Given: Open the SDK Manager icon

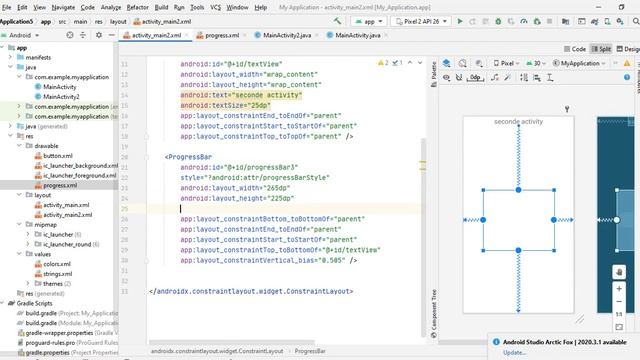Looking at the screenshot, I should pyautogui.click(x=620, y=21).
